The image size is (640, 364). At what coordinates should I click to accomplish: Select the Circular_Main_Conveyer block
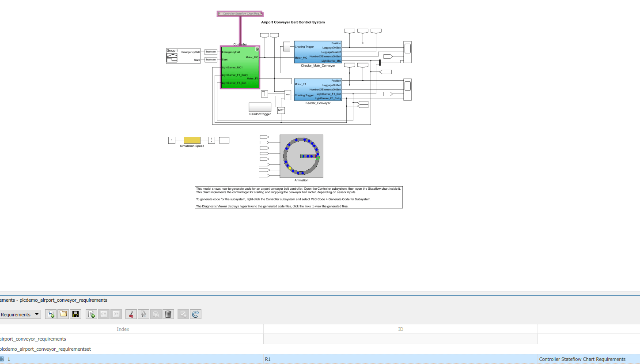coord(318,52)
